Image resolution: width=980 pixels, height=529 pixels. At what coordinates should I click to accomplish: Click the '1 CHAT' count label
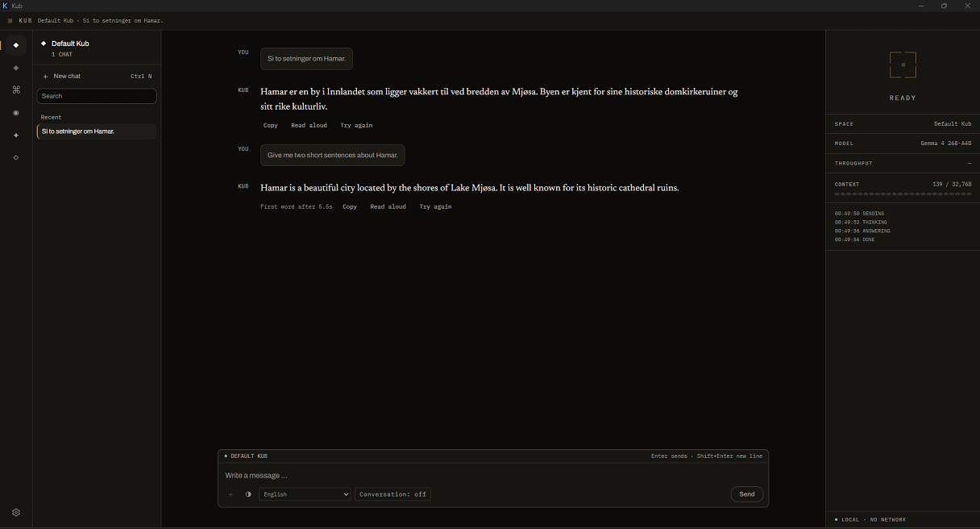62,55
